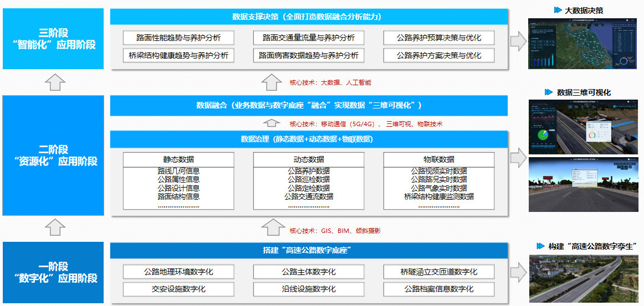Click the 路面性能趋势与养护分析 box

click(x=178, y=38)
